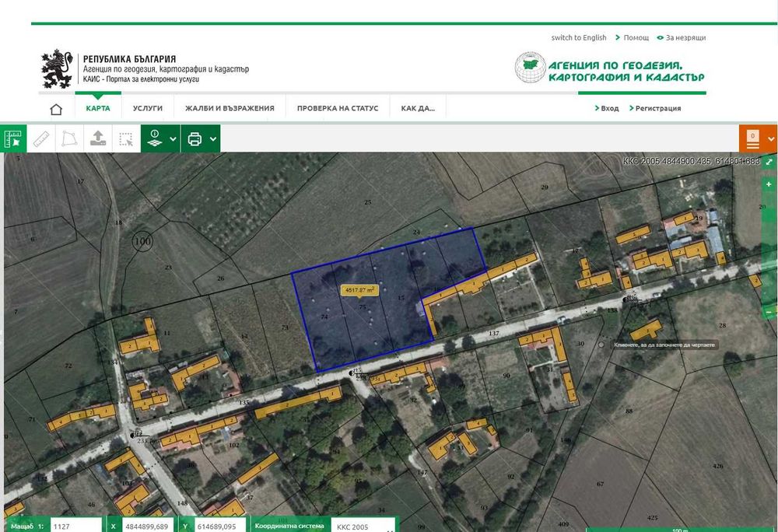This screenshot has width=778, height=532.
Task: Expand the layer info tool dropdown arrow
Action: (x=173, y=138)
